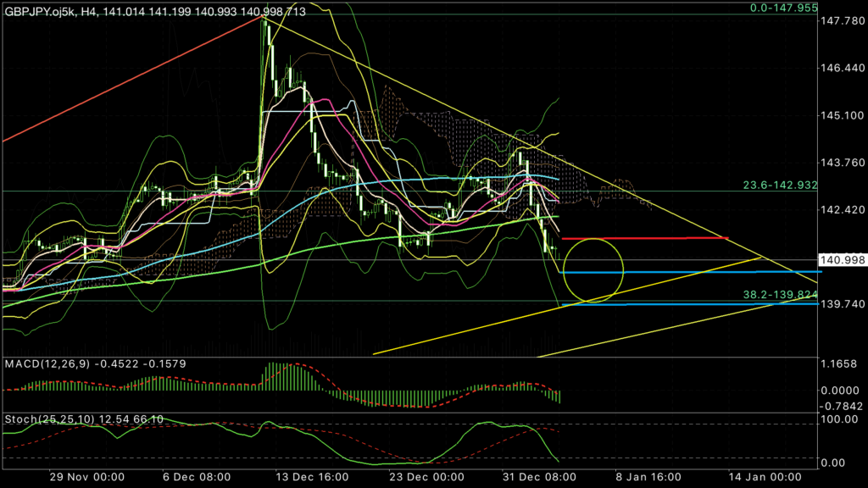
Task: Click price axis value 146.440
Action: (x=842, y=68)
